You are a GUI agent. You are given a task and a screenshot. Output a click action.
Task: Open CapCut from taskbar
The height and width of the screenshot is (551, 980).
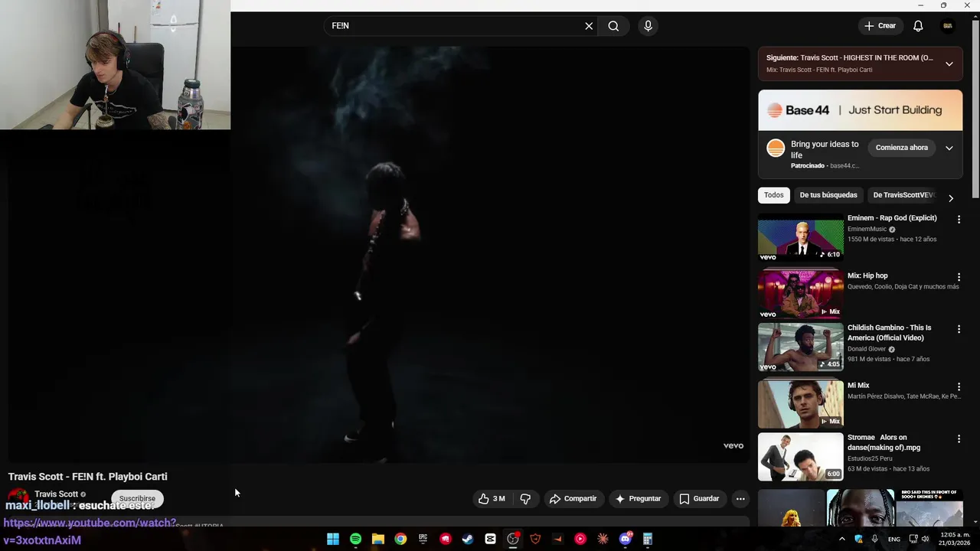(x=490, y=539)
